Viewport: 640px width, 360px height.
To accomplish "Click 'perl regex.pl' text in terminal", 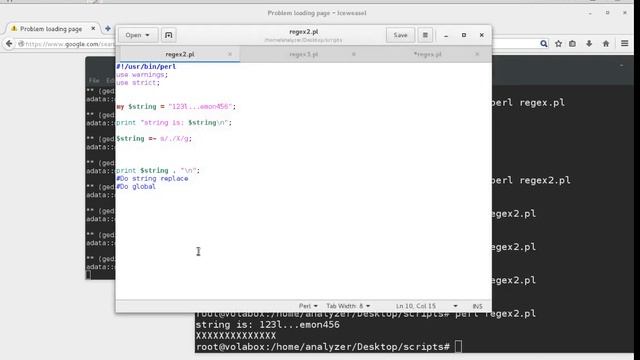I will click(528, 103).
